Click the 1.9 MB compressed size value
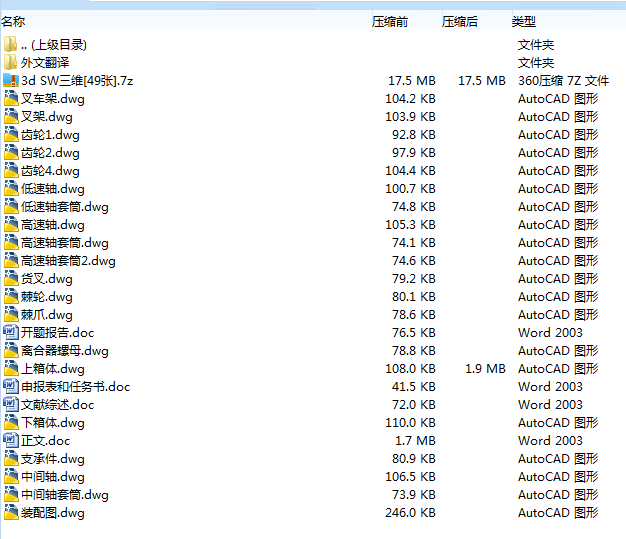The image size is (626, 539). (x=485, y=369)
